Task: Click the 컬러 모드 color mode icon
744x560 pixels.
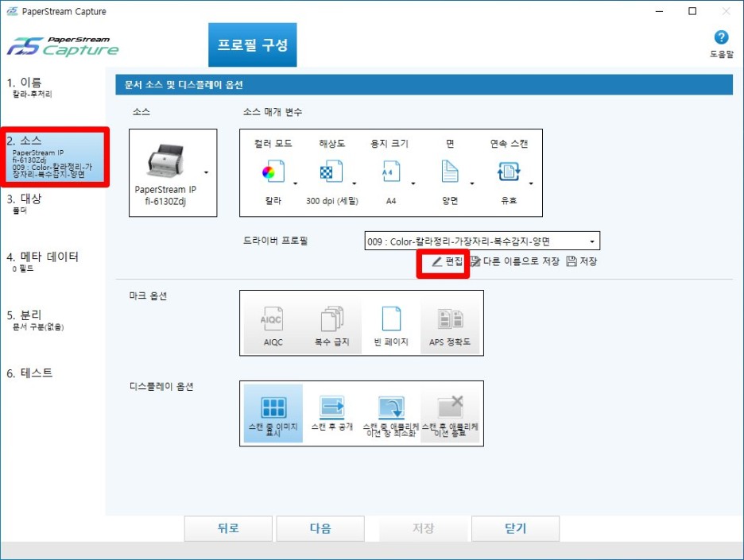Action: tap(273, 171)
